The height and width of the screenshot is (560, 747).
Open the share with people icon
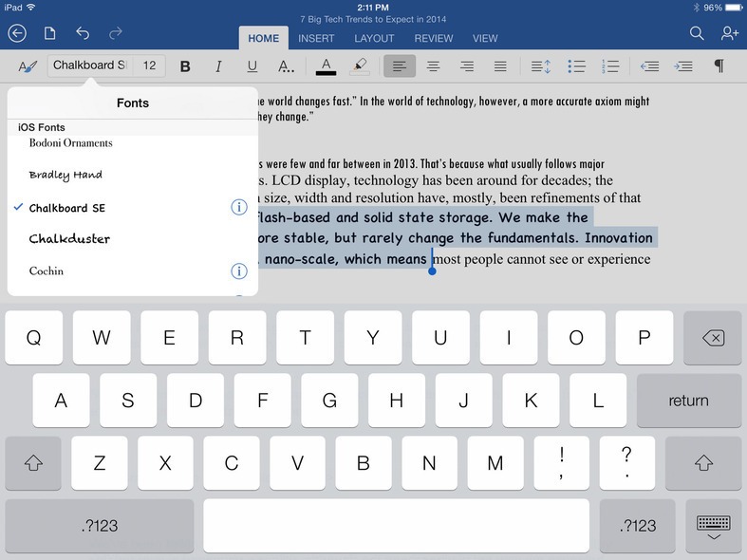click(x=729, y=34)
